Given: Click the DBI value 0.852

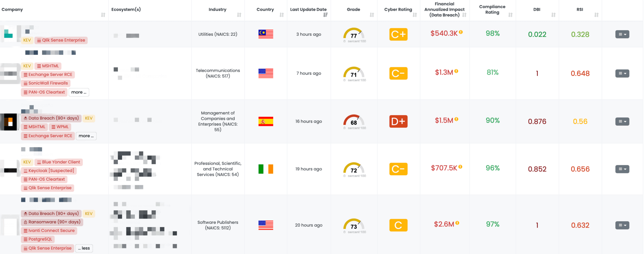Looking at the screenshot, I should click(x=537, y=169).
